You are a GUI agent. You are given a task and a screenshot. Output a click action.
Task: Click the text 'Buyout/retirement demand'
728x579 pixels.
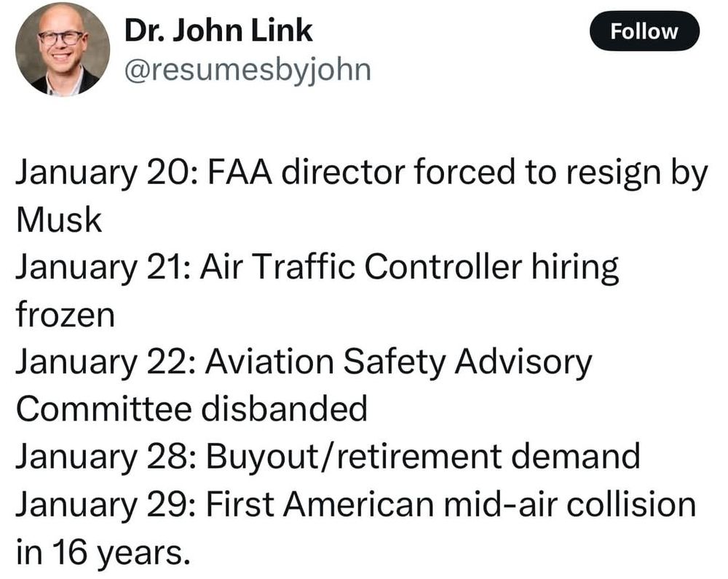point(423,458)
